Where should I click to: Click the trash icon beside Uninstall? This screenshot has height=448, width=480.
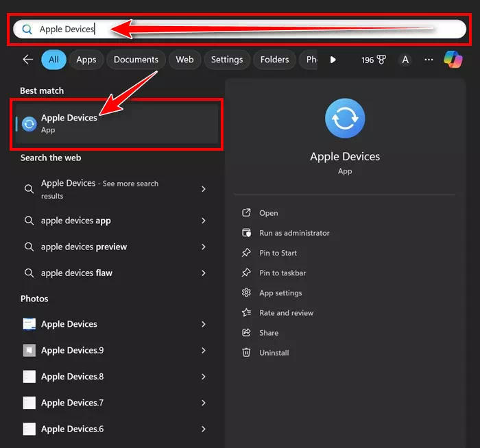click(x=246, y=353)
